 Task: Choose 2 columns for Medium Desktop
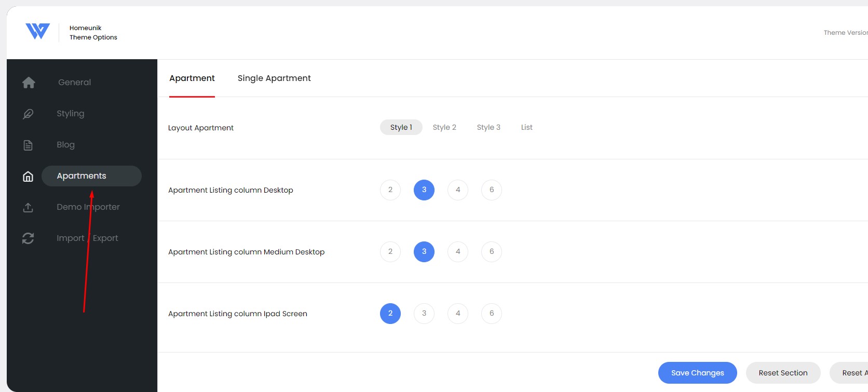(390, 252)
